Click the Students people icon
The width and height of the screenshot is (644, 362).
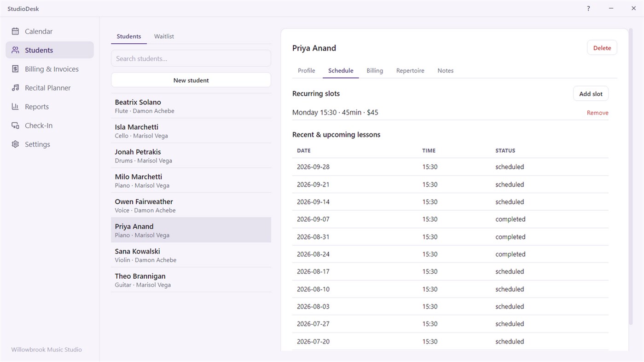click(x=15, y=50)
